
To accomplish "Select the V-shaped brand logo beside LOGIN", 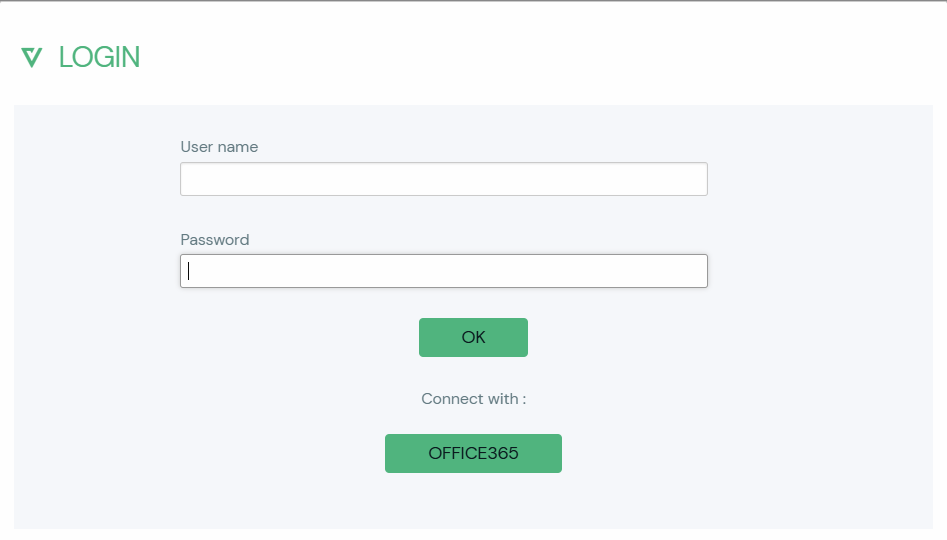I will (31, 57).
